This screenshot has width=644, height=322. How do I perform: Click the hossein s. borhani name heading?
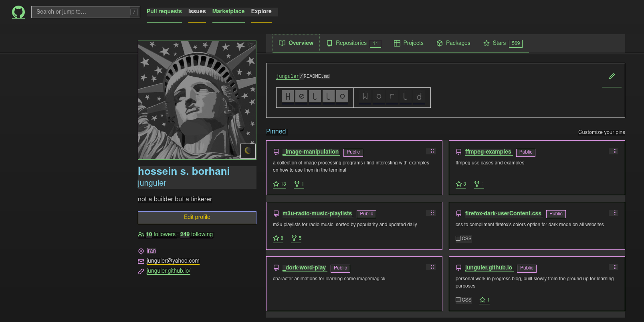(184, 171)
